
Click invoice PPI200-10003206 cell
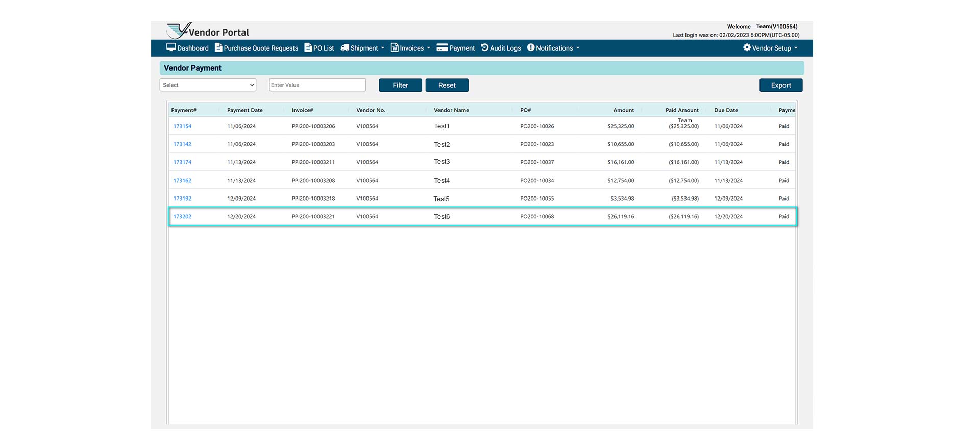point(313,126)
